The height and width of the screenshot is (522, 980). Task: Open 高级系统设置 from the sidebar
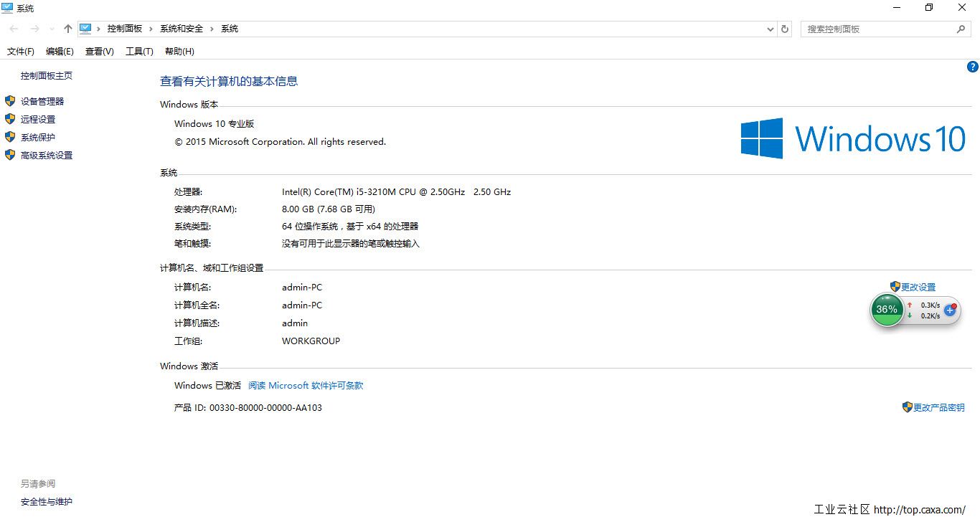point(47,156)
